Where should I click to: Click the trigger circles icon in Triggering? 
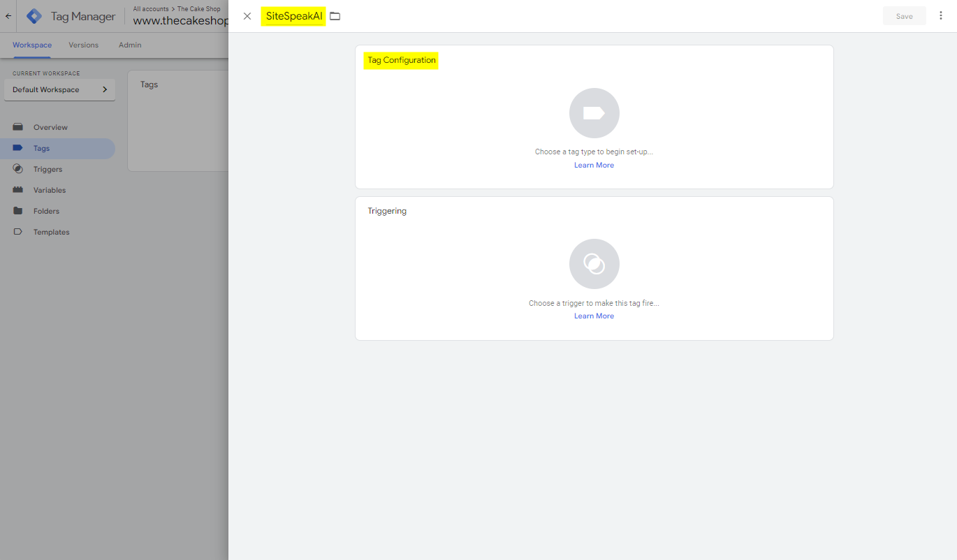(594, 264)
